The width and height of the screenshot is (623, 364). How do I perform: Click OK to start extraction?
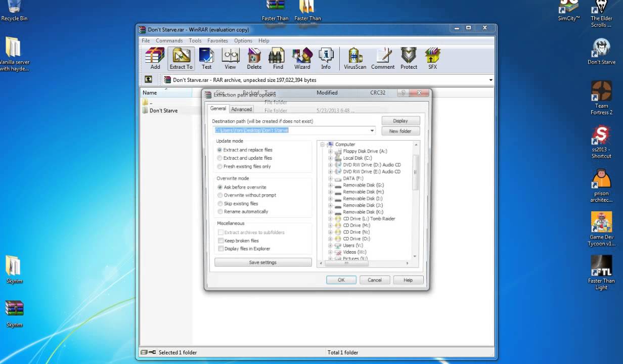tap(341, 280)
